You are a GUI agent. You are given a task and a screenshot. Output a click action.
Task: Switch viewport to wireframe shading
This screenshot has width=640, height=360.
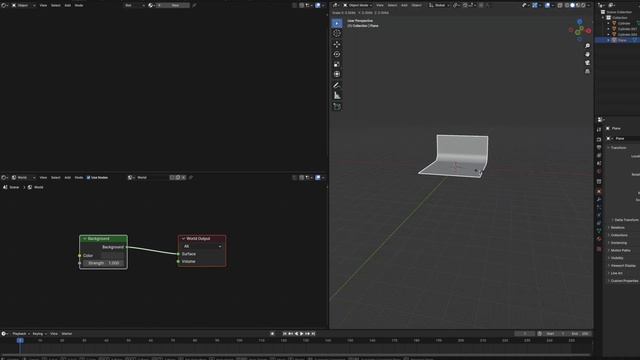click(x=567, y=5)
